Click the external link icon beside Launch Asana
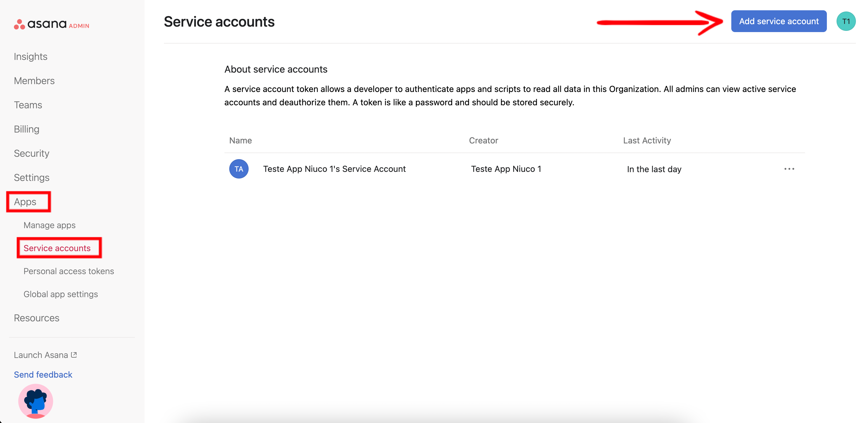 pyautogui.click(x=74, y=355)
